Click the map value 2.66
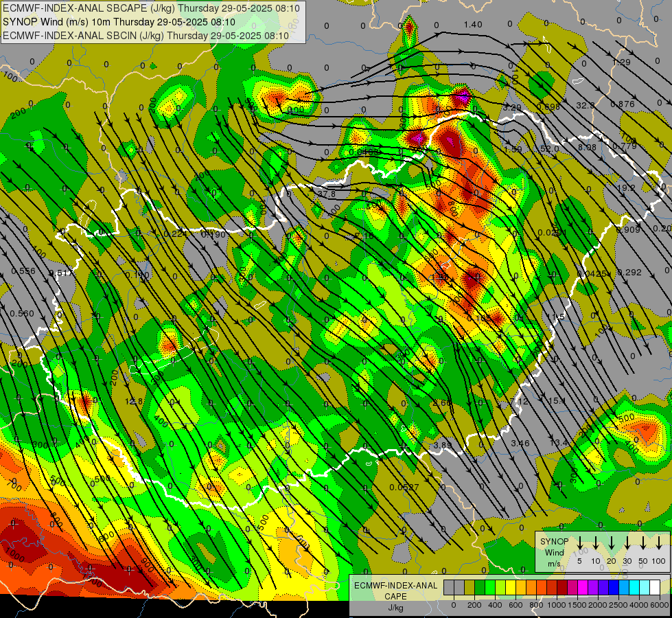 [442, 402]
